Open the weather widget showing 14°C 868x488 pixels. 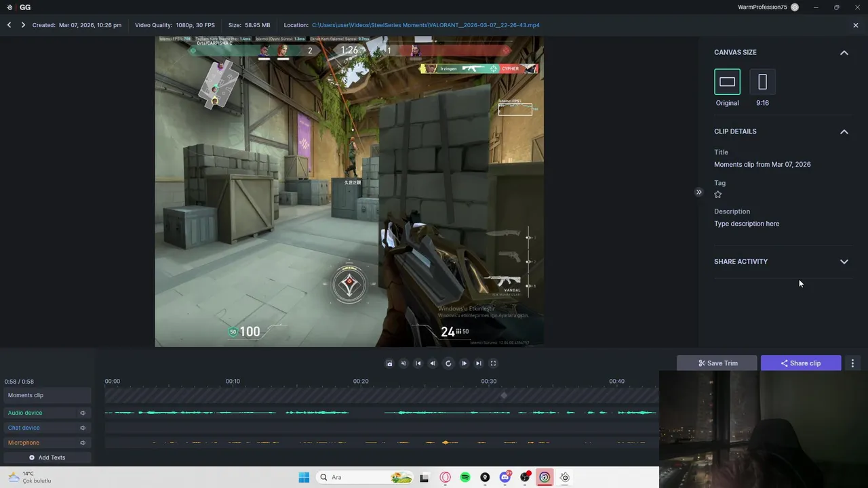click(29, 477)
